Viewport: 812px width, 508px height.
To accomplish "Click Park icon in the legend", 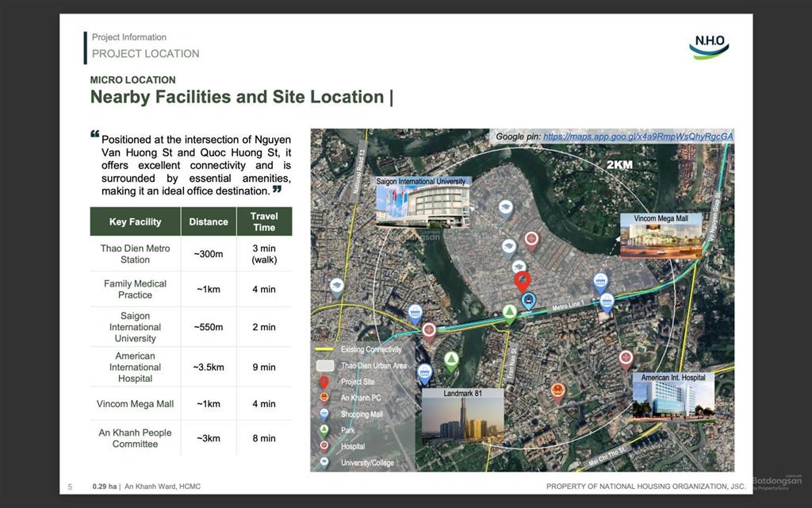I will coord(324,430).
